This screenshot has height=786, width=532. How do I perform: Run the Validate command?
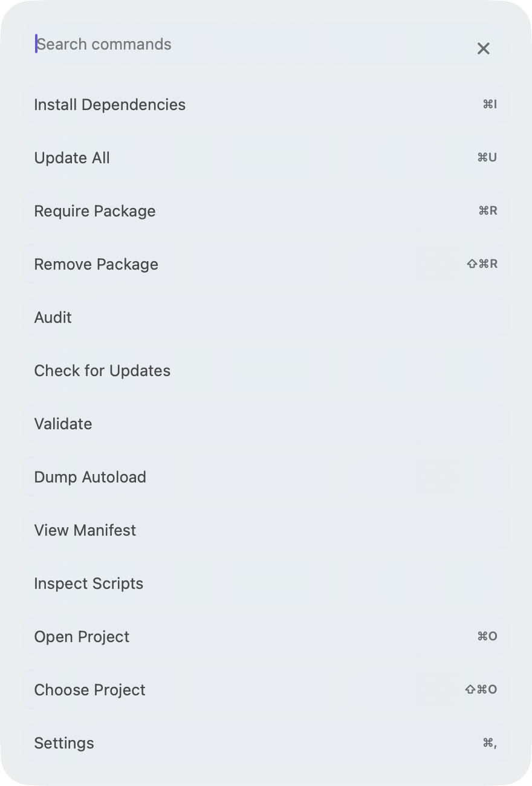point(266,424)
